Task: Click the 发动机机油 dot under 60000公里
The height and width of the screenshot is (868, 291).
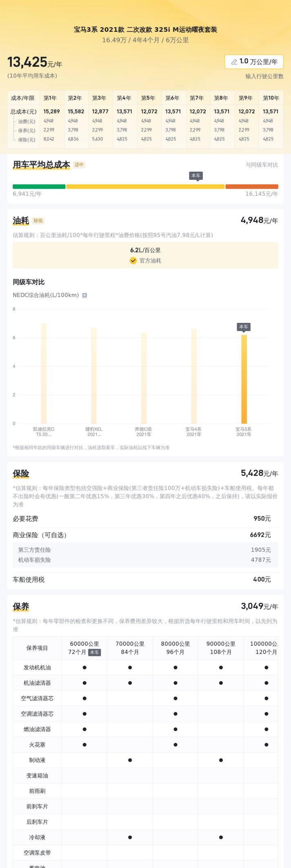Action: [x=84, y=668]
